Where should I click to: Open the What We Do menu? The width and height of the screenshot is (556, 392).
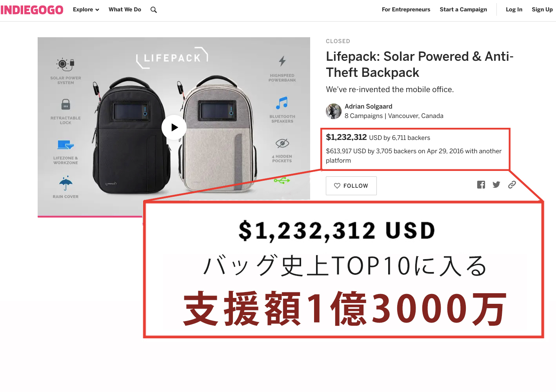click(125, 9)
